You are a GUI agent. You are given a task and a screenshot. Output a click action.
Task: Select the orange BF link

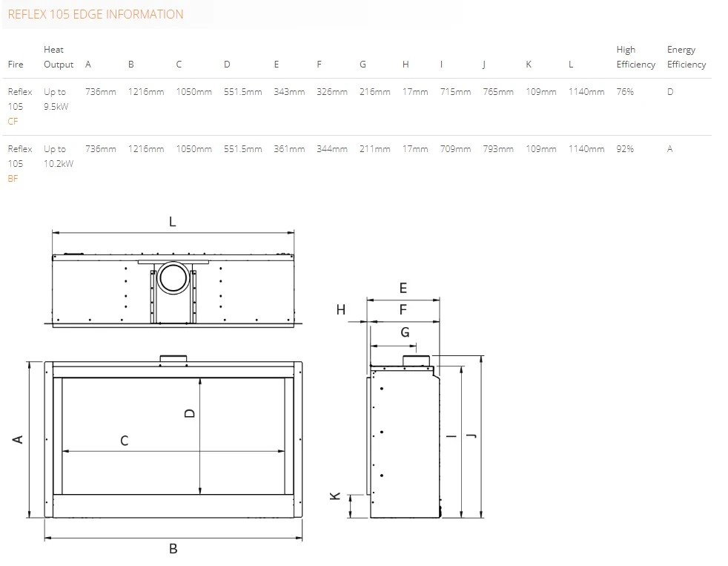point(12,178)
